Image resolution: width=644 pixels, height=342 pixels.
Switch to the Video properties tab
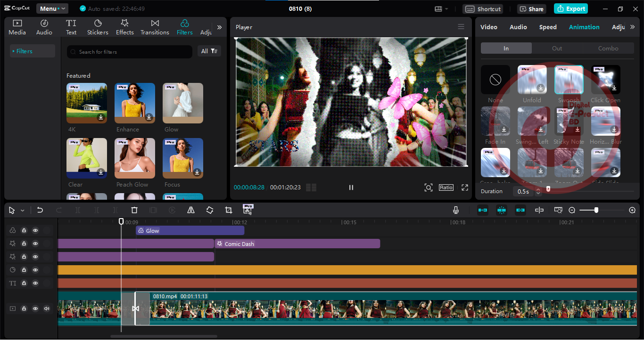(x=488, y=27)
